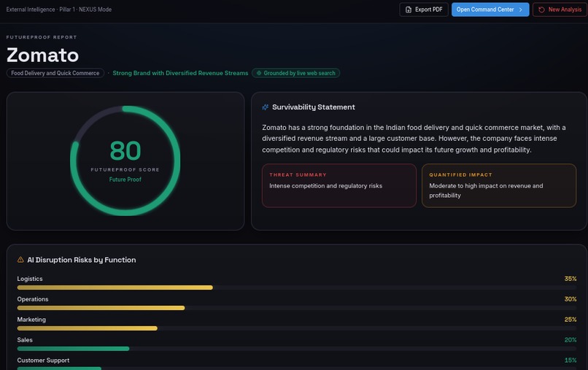Click the 15% Customer Support value
588x370 pixels.
pos(570,361)
